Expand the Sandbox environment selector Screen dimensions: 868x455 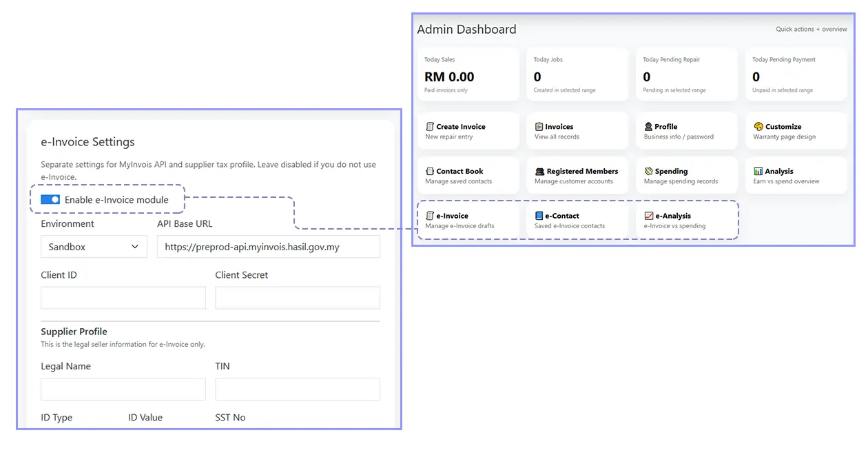(x=94, y=246)
